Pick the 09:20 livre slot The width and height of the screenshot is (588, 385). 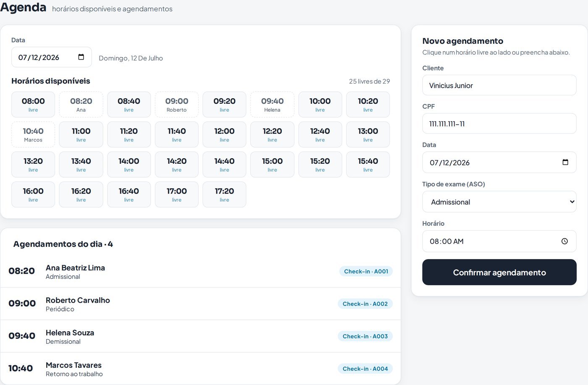point(224,105)
